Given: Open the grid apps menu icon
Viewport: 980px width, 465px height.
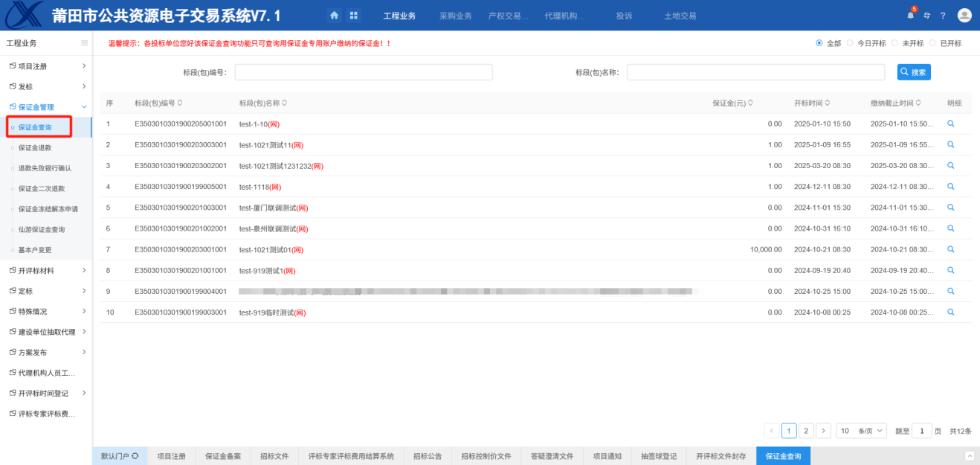Looking at the screenshot, I should pyautogui.click(x=353, y=16).
